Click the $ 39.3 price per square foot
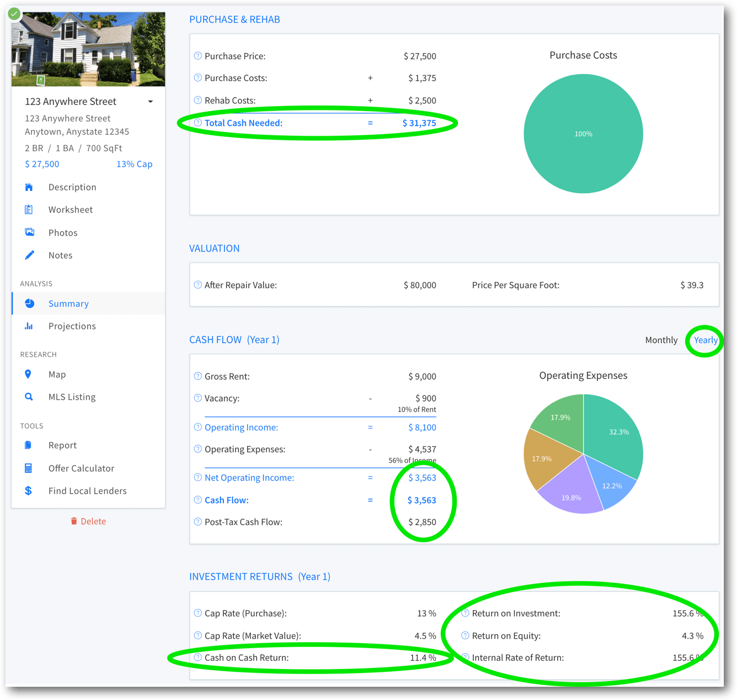The image size is (737, 700). pyautogui.click(x=692, y=285)
